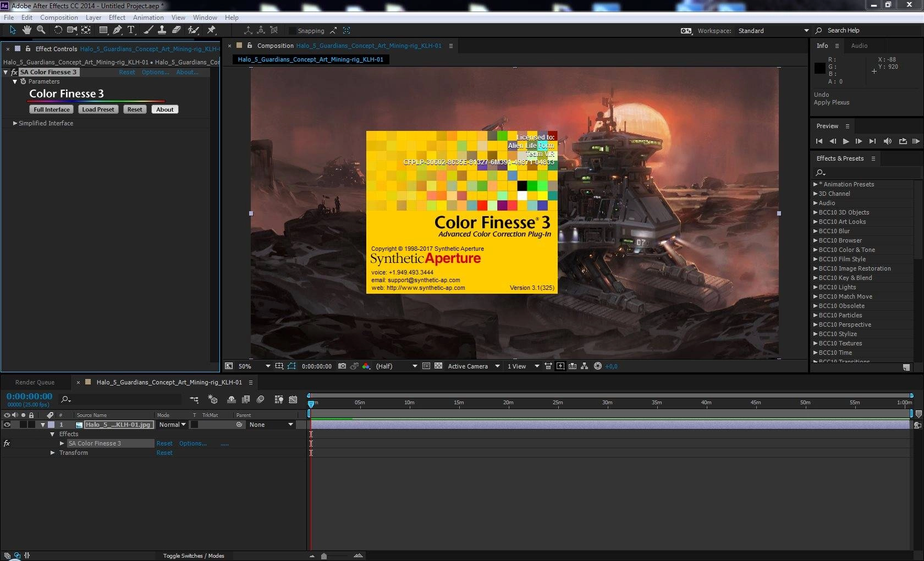The image size is (924, 561).
Task: Switch to the Render Queue tab
Action: [x=35, y=382]
